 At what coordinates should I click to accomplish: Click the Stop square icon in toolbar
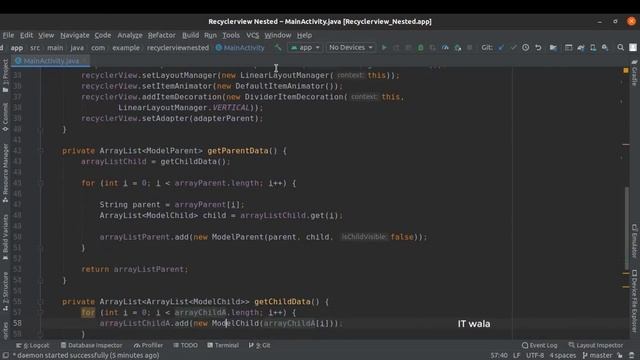click(x=470, y=47)
